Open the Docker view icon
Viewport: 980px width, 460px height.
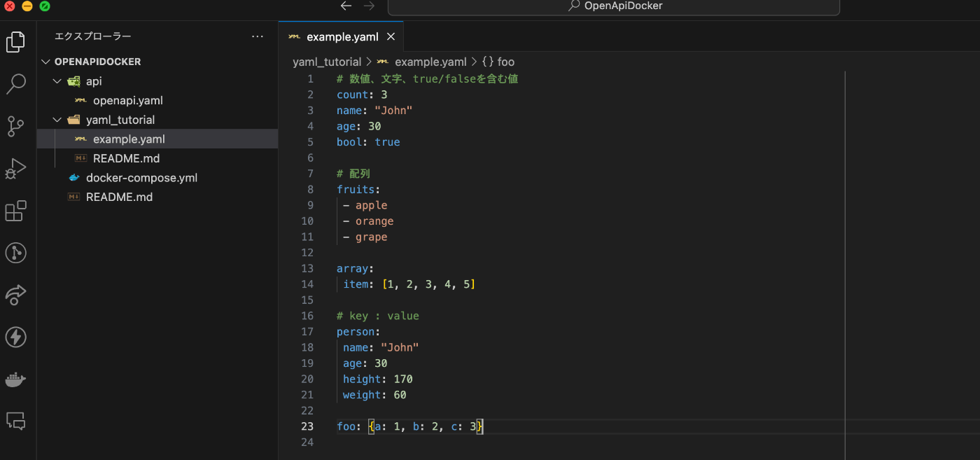tap(15, 379)
